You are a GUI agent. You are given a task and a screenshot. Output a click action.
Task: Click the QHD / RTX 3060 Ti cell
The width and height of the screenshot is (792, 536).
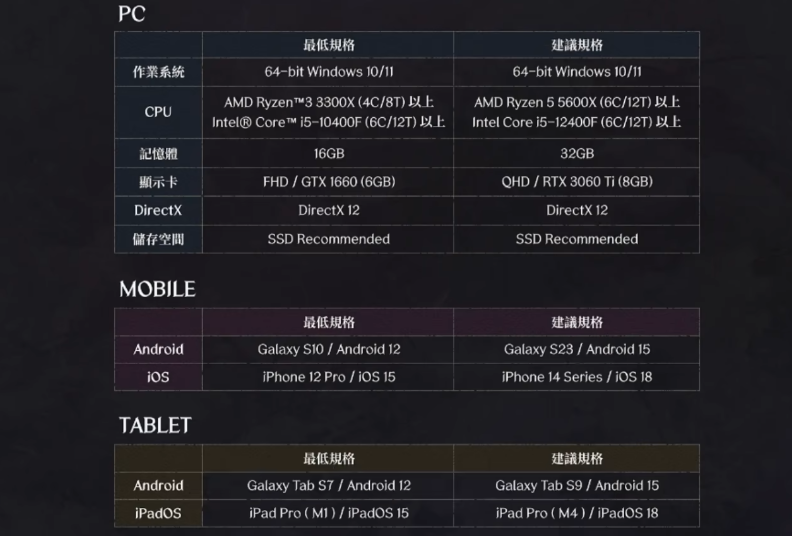577,182
